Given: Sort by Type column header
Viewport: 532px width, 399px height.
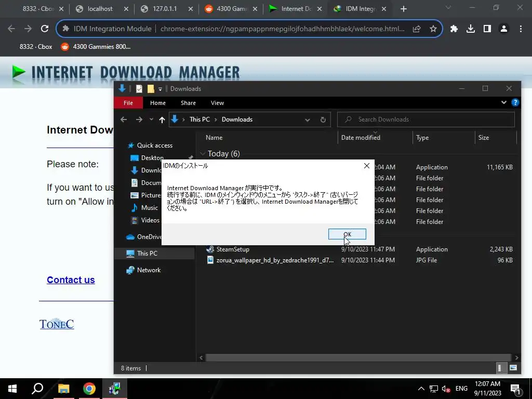Looking at the screenshot, I should click(422, 137).
